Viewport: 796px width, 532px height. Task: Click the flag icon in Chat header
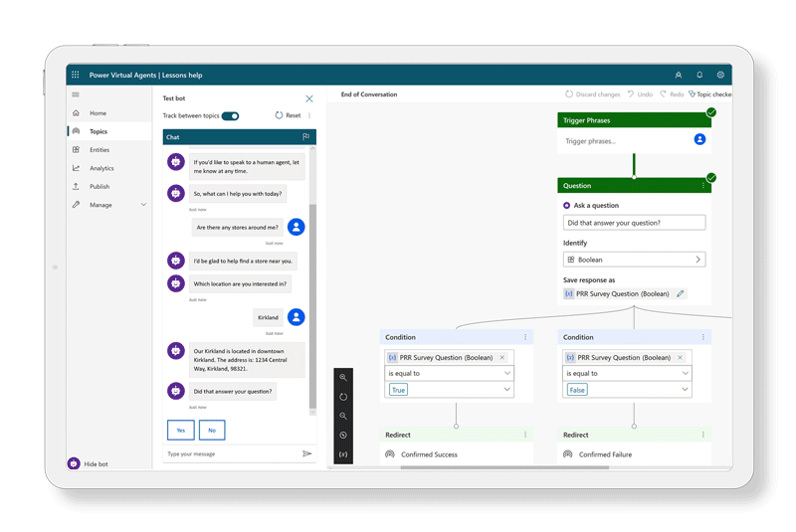coord(306,137)
